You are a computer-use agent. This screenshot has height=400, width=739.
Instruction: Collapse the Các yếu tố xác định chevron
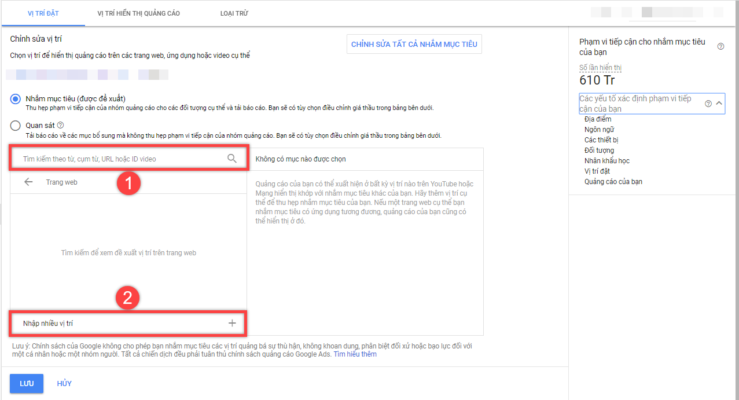pos(718,103)
